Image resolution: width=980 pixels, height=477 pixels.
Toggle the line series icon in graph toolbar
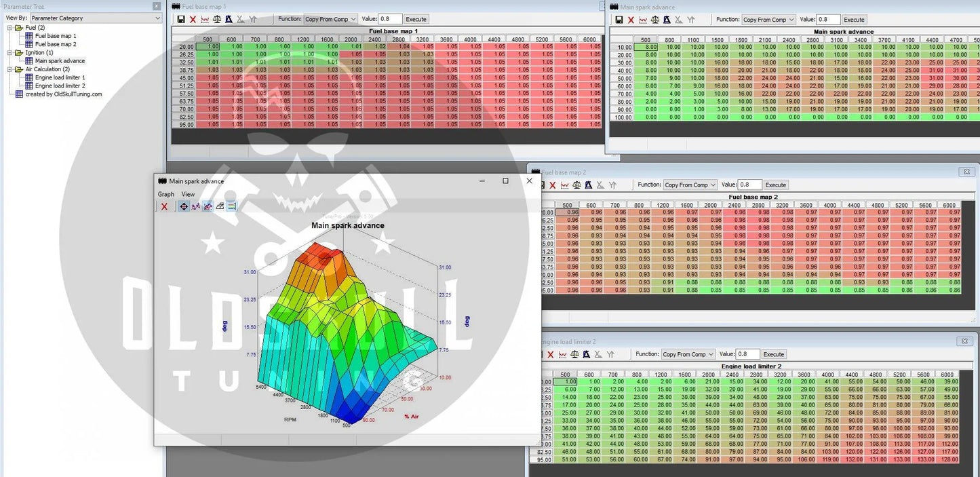tap(196, 206)
